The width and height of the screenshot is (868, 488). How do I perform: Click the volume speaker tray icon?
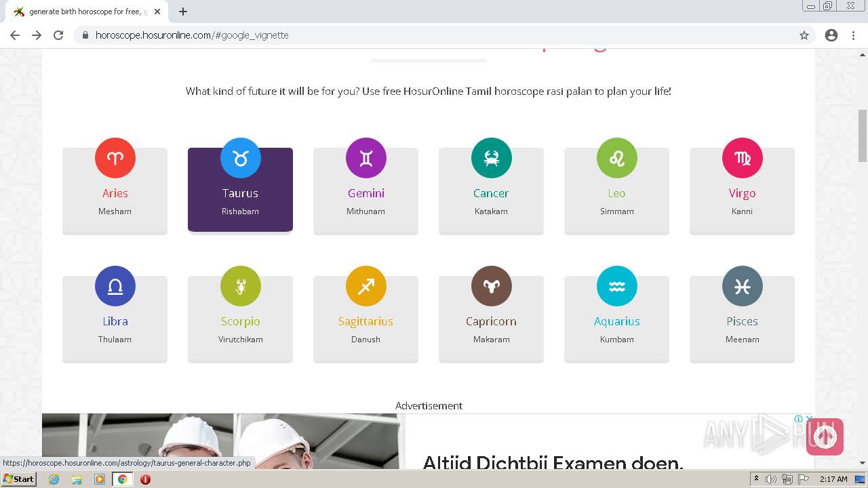point(771,479)
